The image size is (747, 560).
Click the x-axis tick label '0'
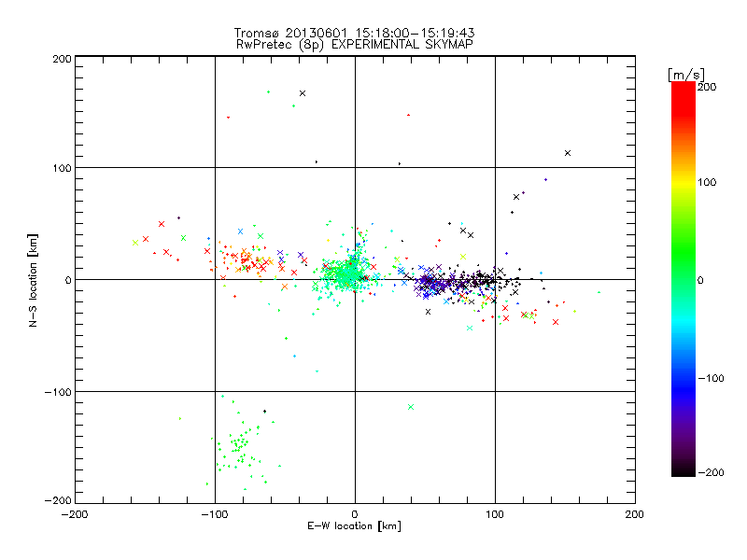tap(355, 514)
